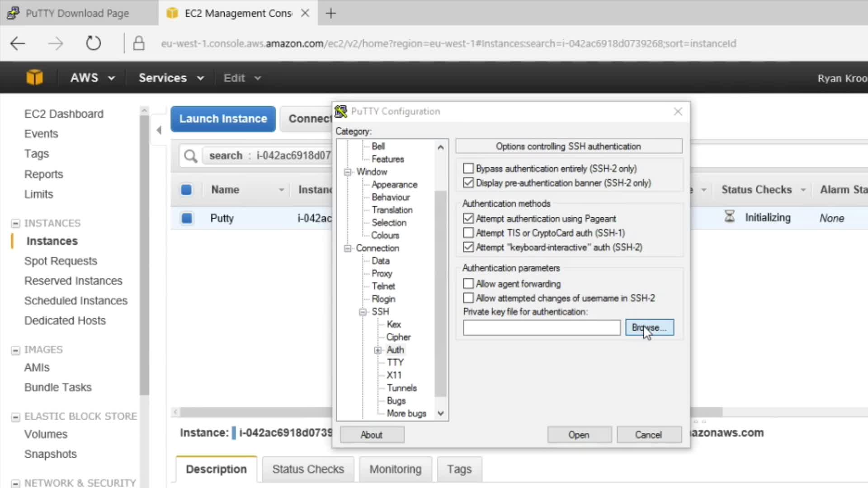Uncheck Attempt authentication using Pageant
Viewport: 868px width, 488px height.
click(468, 219)
